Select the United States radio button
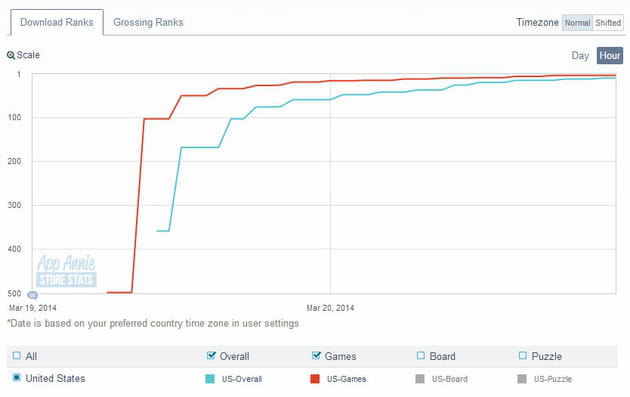This screenshot has width=630, height=397. [x=16, y=377]
